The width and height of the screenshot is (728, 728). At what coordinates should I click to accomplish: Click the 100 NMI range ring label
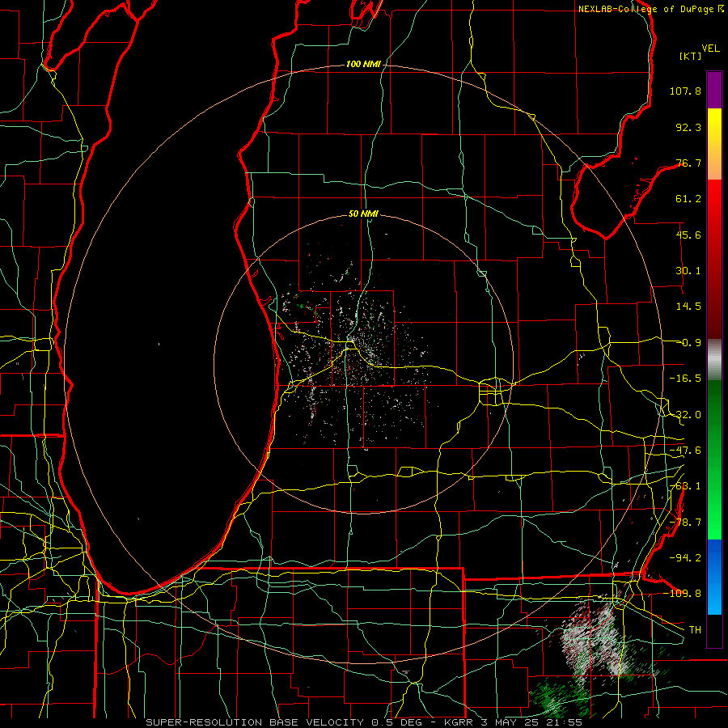coord(363,64)
